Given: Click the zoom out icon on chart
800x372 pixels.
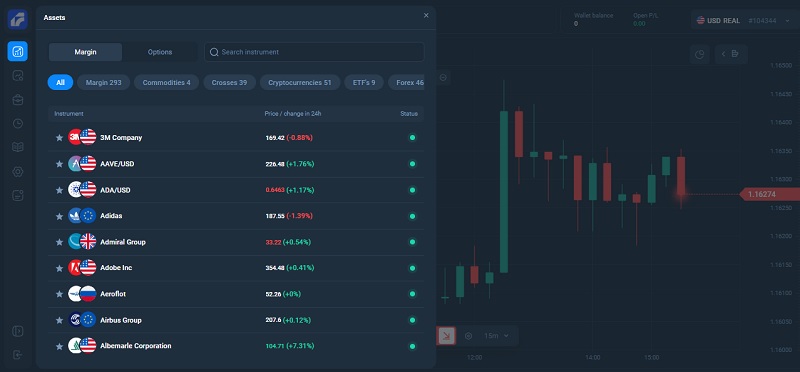Looking at the screenshot, I should (443, 78).
